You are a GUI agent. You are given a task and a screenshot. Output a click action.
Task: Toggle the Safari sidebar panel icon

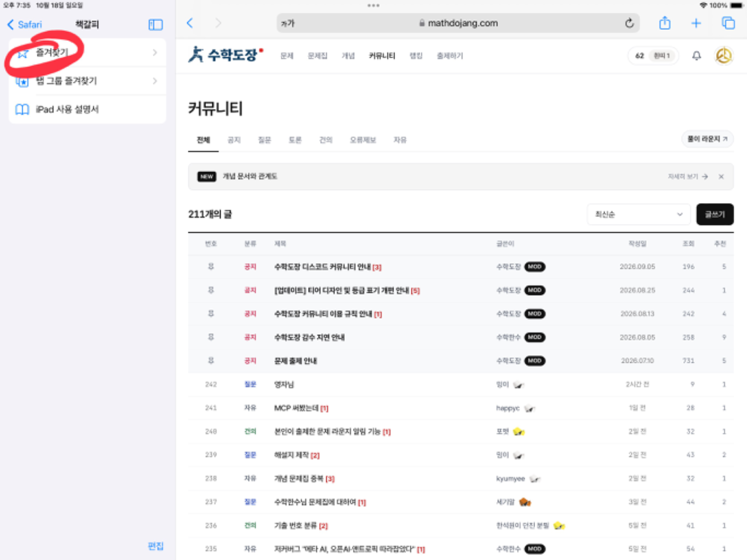tap(156, 24)
